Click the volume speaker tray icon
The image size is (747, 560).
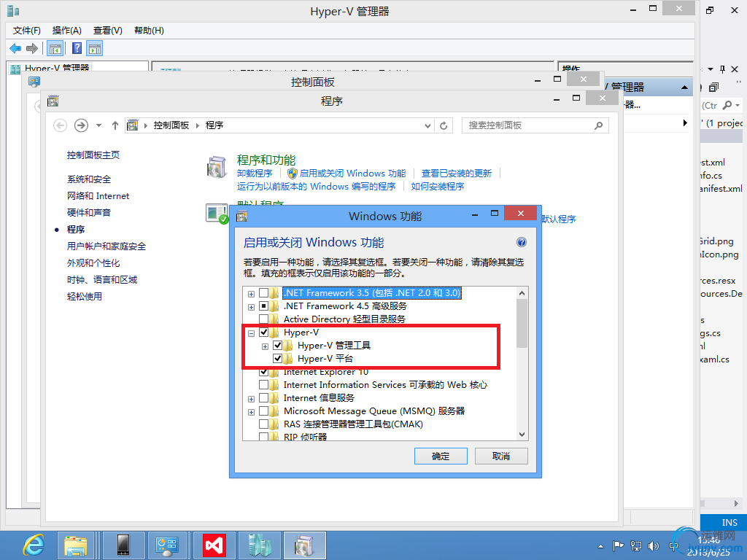[654, 545]
